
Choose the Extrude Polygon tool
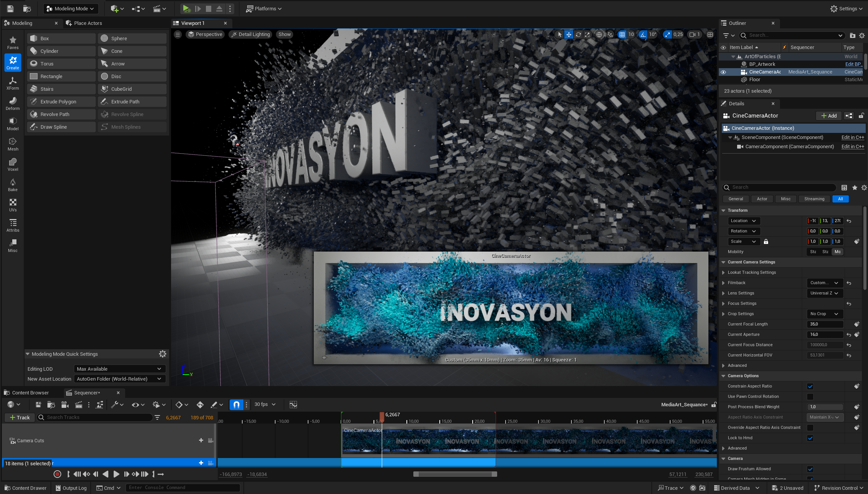point(61,101)
